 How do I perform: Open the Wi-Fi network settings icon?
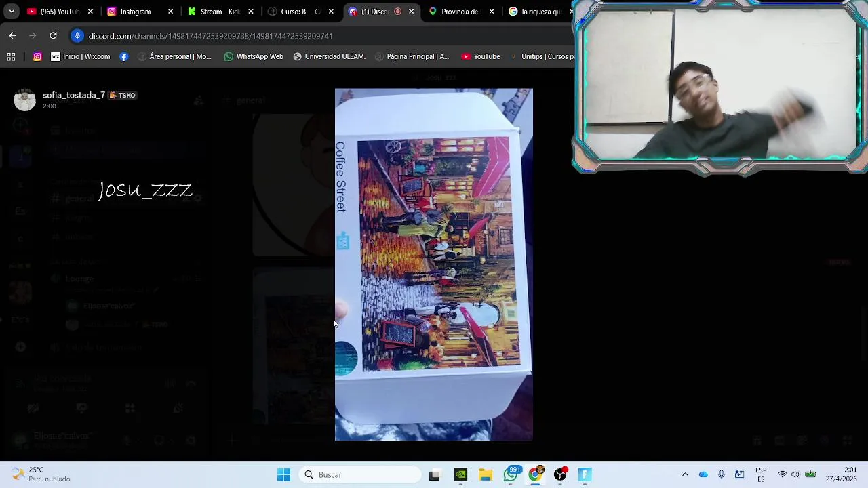click(783, 474)
